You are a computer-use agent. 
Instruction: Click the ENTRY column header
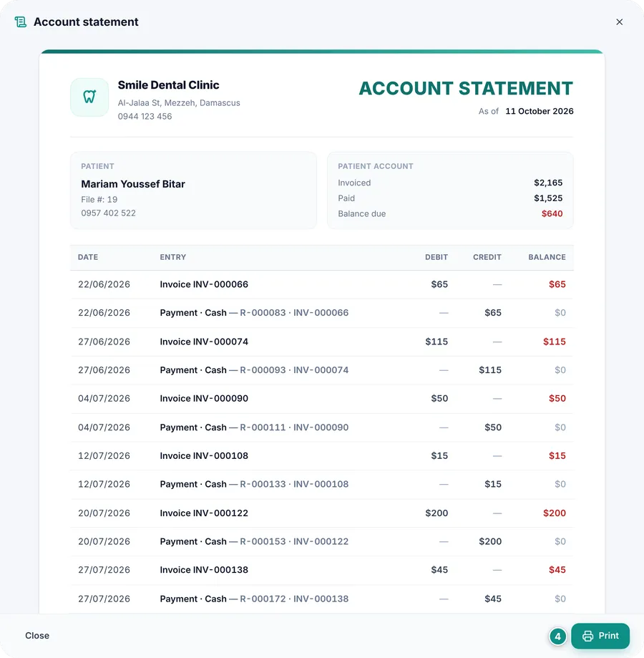tap(172, 257)
